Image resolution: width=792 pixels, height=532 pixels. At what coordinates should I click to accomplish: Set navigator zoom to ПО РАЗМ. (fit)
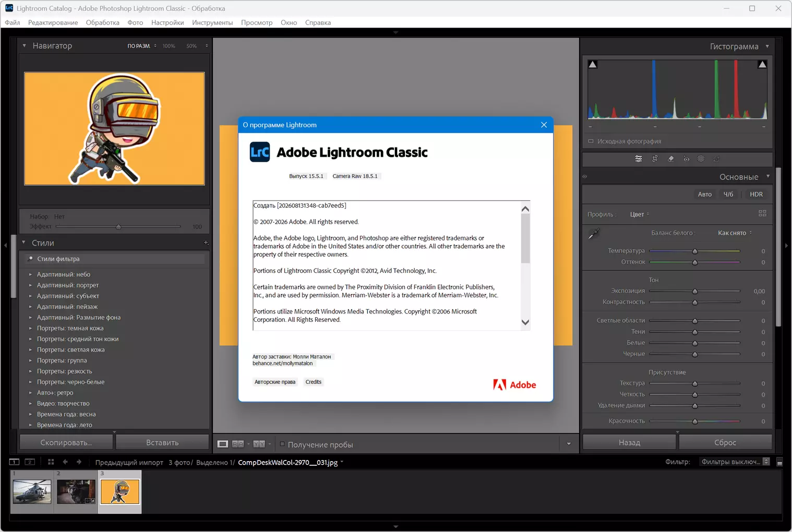click(139, 46)
